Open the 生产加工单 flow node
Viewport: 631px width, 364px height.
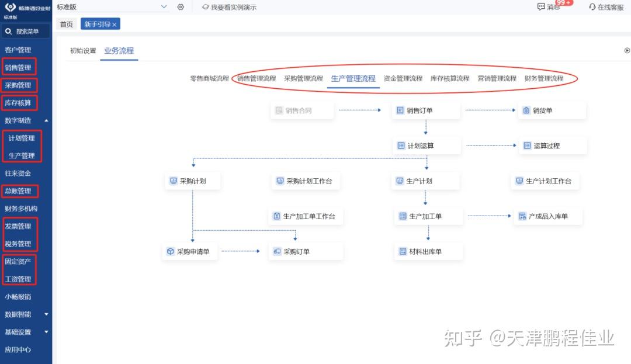[429, 216]
